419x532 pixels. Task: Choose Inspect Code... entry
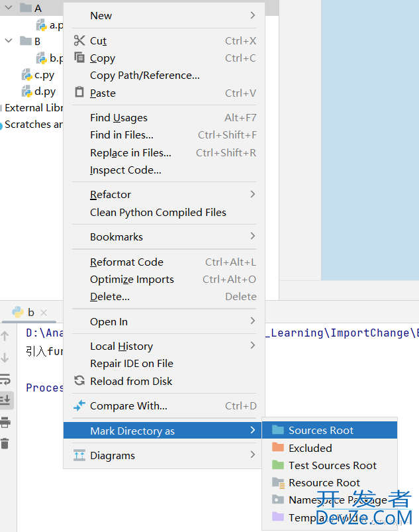point(164,170)
